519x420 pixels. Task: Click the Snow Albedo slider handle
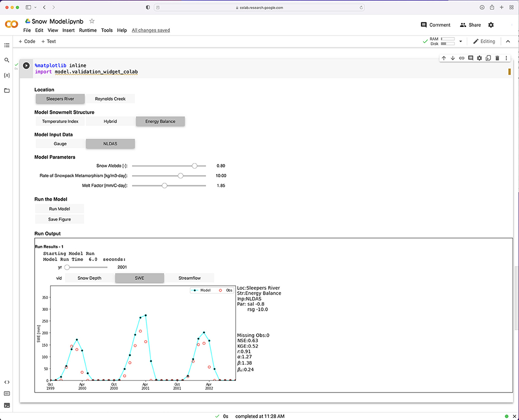[x=194, y=166]
